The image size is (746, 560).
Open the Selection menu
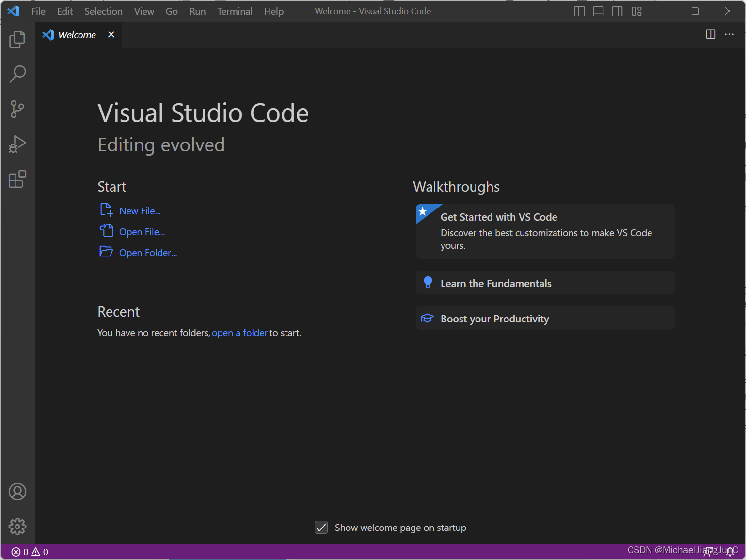point(103,11)
